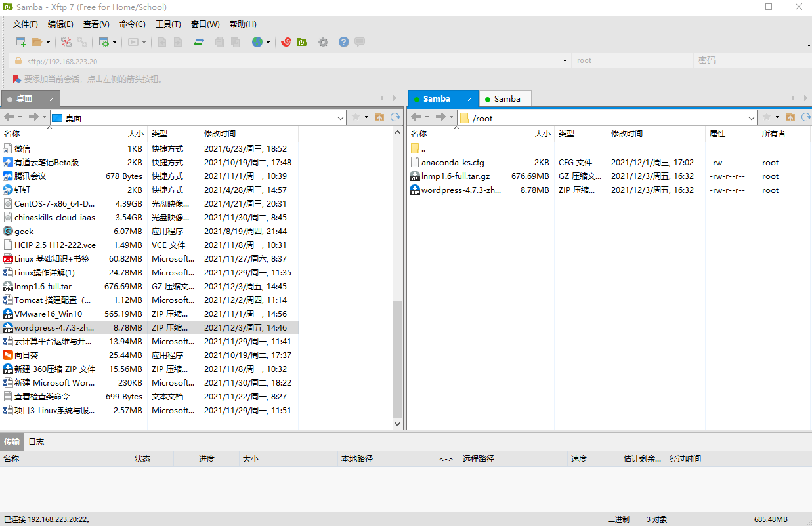The image size is (812, 526).
Task: Open the 帮助(H) menu
Action: pos(243,24)
